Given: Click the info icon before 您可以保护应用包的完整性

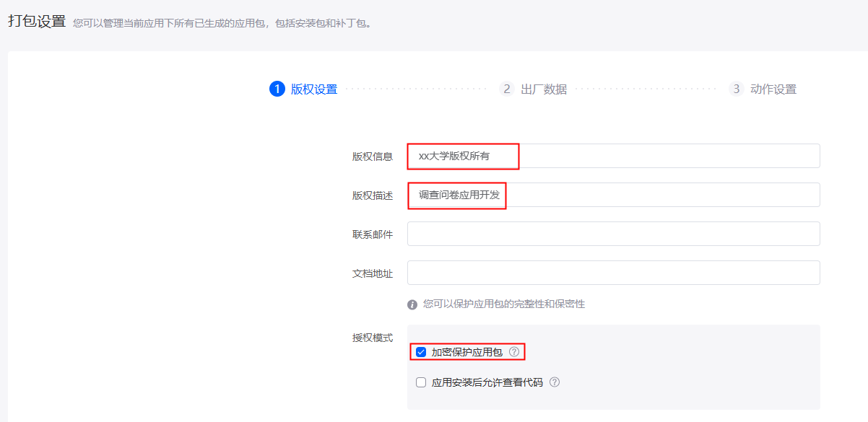Looking at the screenshot, I should 412,304.
